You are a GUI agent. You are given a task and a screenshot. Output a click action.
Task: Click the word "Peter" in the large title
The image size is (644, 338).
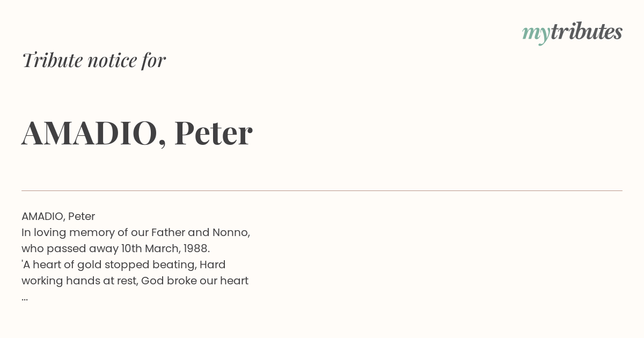pos(213,133)
